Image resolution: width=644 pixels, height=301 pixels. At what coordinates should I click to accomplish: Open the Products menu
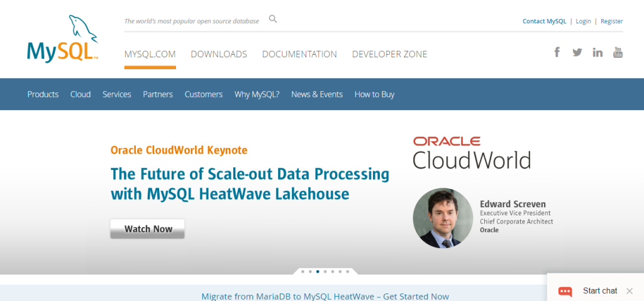43,94
